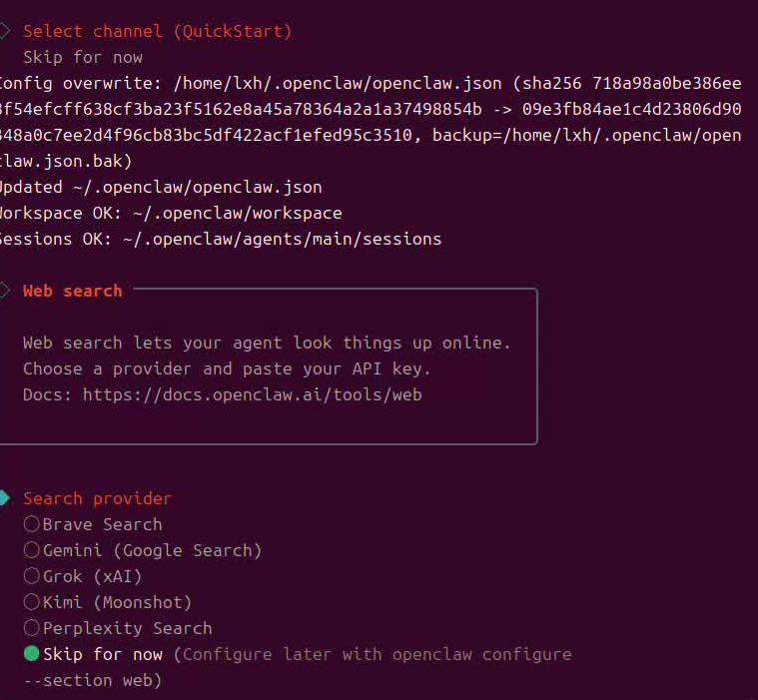
Task: Click the teal diamond beside Search provider
Action: (x=4, y=498)
